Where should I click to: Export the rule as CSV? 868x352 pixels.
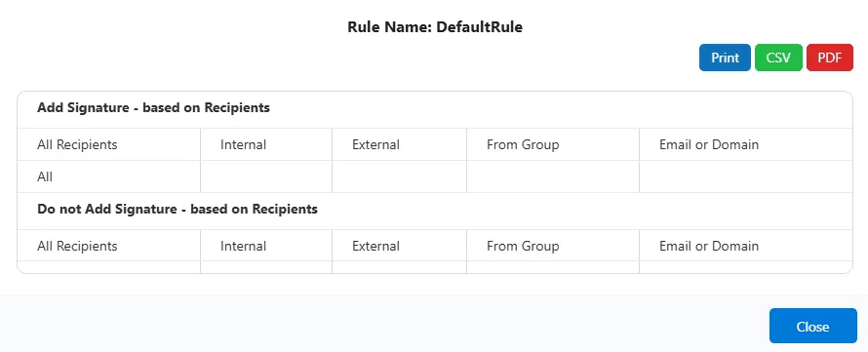click(778, 58)
